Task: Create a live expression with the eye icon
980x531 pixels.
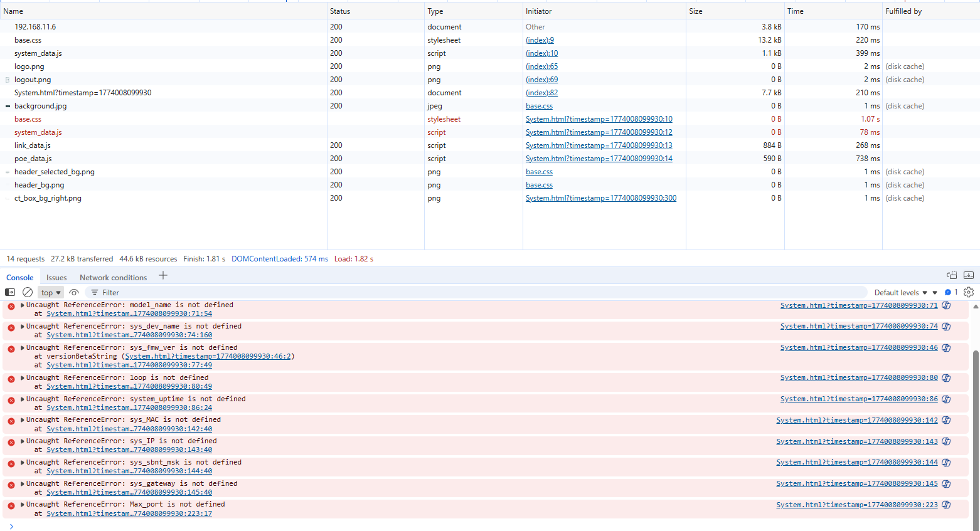Action: pyautogui.click(x=74, y=292)
